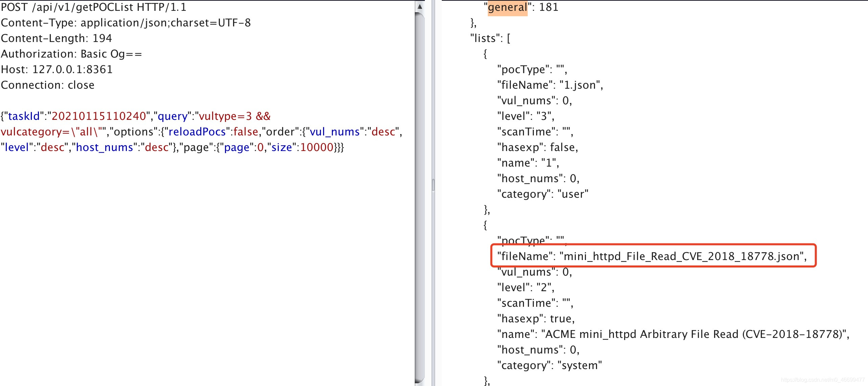Click the ACME mini_httpd Arbitrary File Read name line
Viewport: 868px width, 386px height.
click(x=673, y=334)
